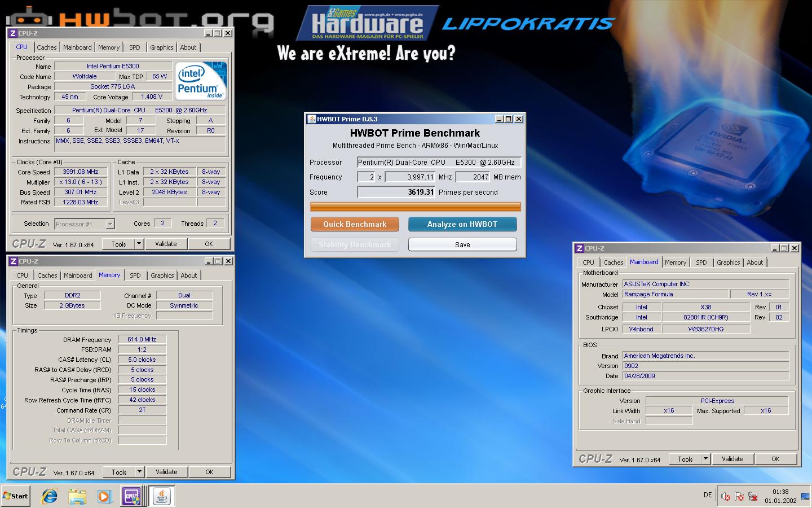Click chipset value X38
The height and width of the screenshot is (508, 812).
(x=706, y=307)
